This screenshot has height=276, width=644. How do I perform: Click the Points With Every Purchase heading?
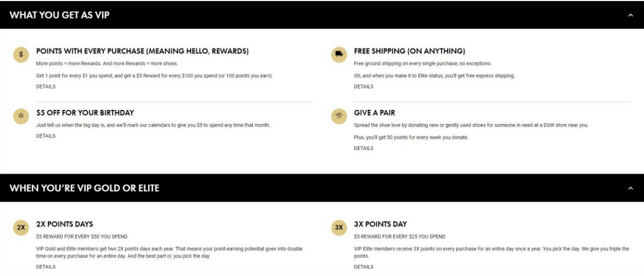click(142, 51)
